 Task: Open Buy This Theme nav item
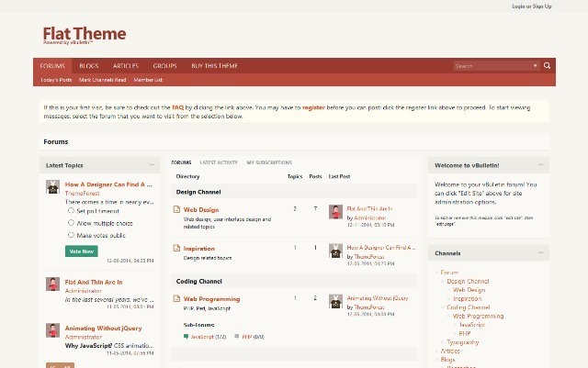point(214,66)
